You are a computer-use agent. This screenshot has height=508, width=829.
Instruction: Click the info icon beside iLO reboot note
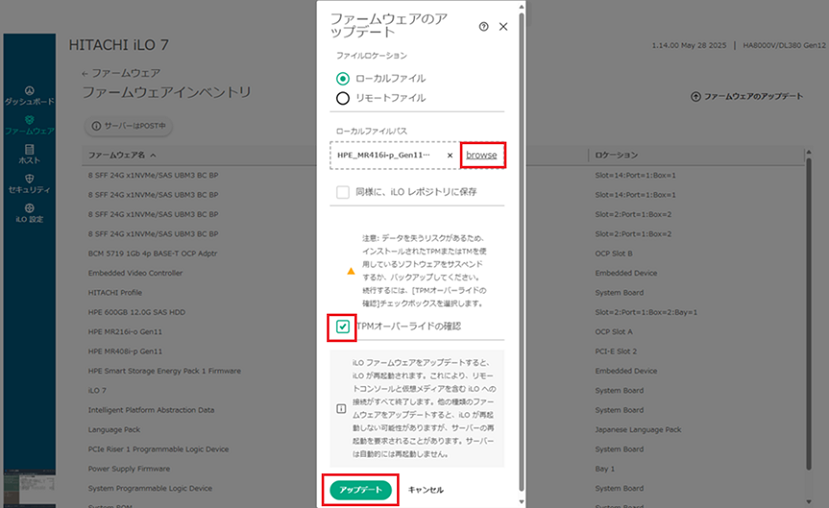[x=341, y=409]
